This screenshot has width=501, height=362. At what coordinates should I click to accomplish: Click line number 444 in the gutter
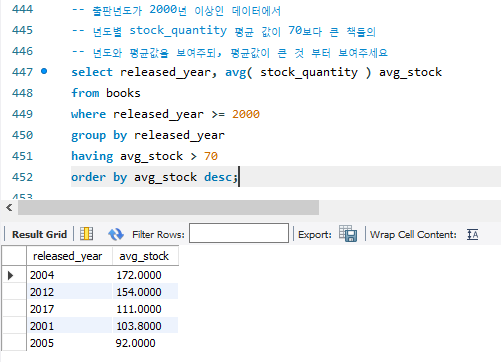(22, 9)
